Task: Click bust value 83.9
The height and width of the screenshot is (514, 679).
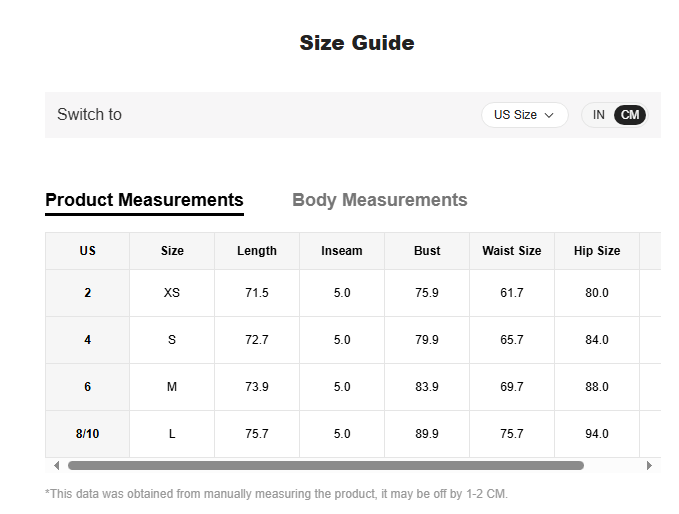Action: click(x=427, y=387)
